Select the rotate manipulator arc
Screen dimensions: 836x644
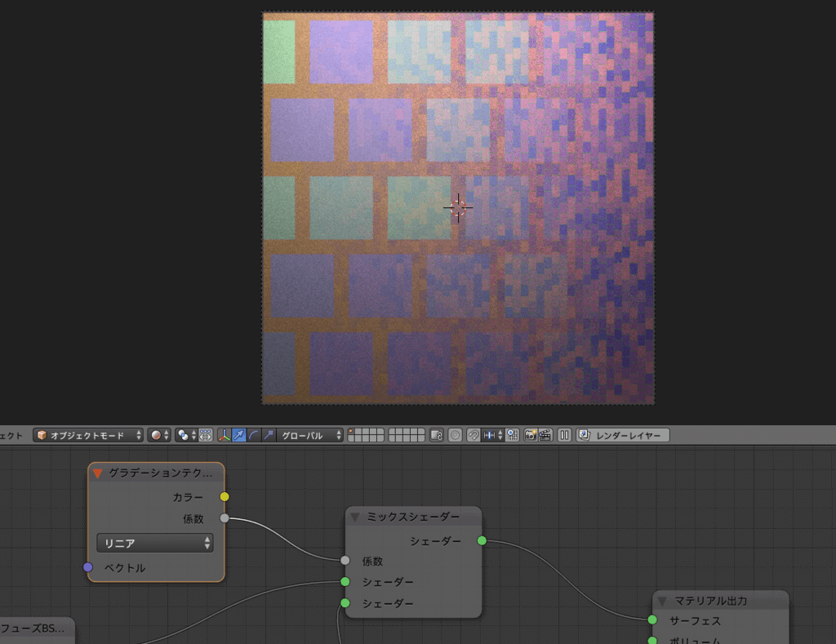pos(254,436)
